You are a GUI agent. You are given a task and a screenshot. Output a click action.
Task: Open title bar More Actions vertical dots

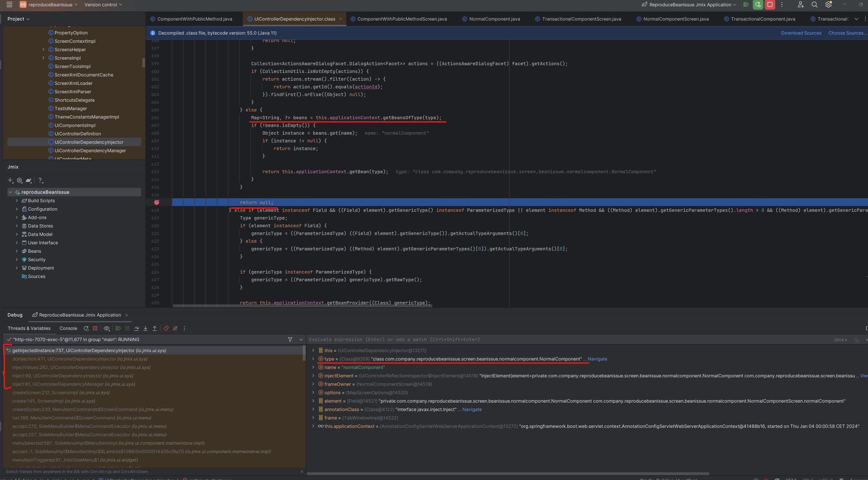coord(782,5)
